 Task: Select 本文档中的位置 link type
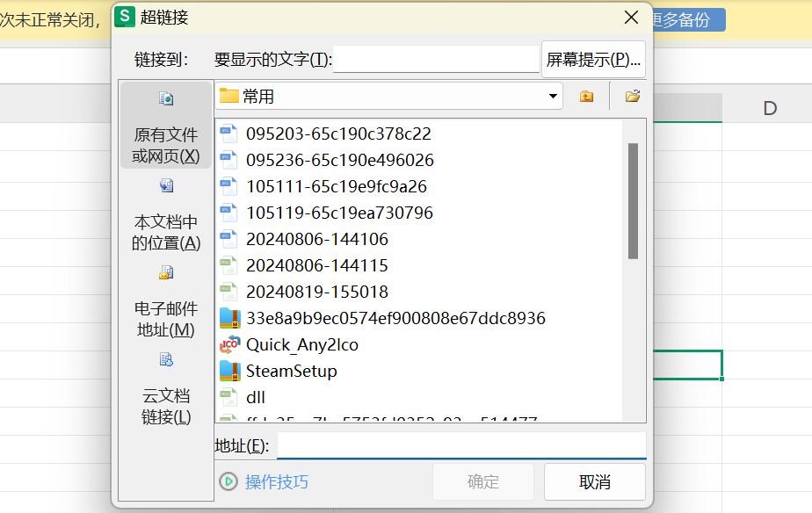coord(166,213)
